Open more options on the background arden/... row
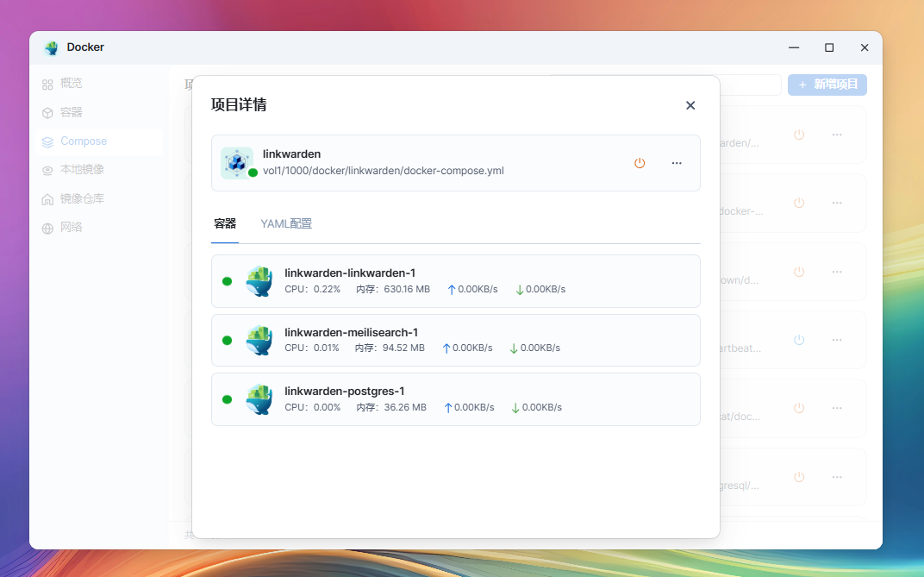Screen dimensions: 924x577 pos(837,135)
